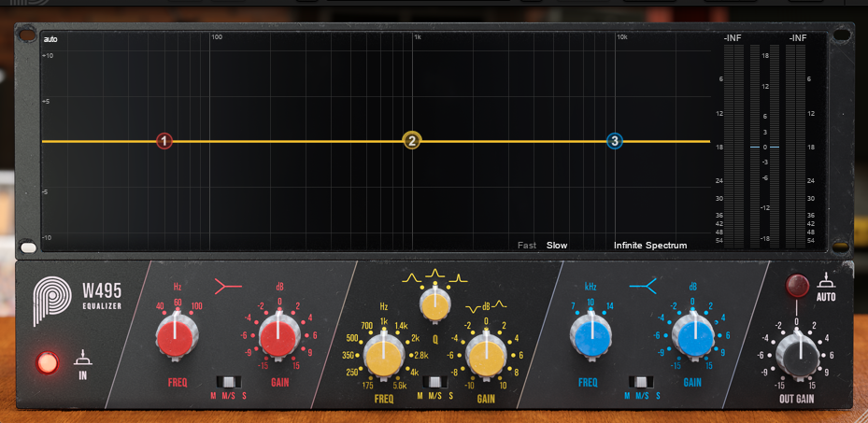Flip the high band M/S switch

click(641, 381)
